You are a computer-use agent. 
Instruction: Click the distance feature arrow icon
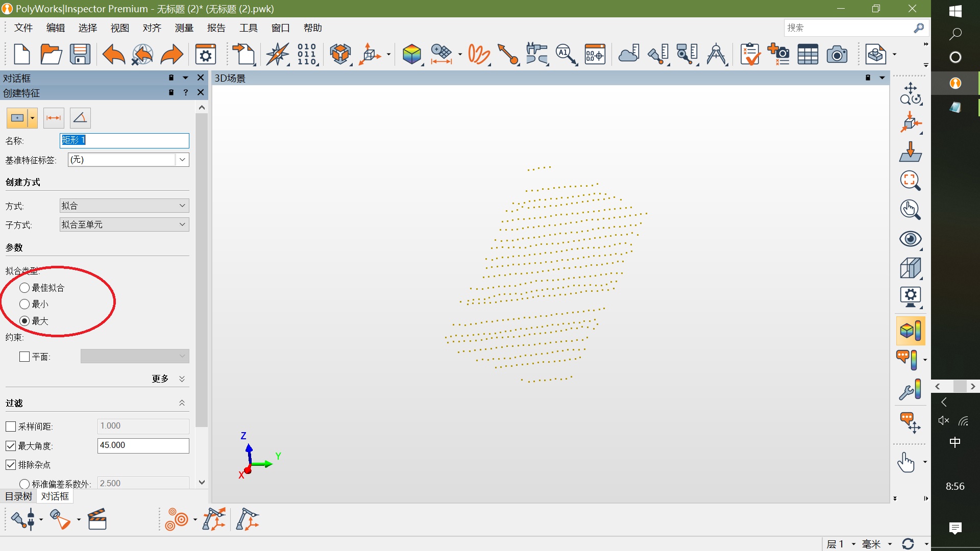(x=54, y=118)
